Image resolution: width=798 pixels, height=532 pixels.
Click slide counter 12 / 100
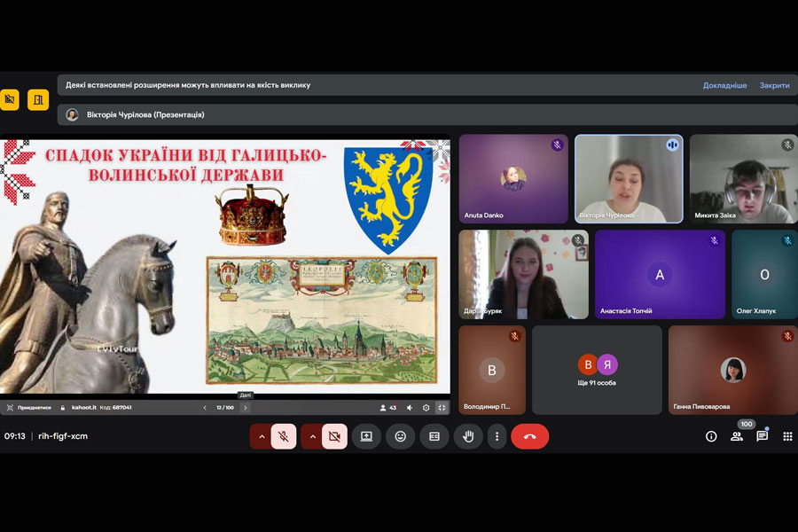[225, 408]
